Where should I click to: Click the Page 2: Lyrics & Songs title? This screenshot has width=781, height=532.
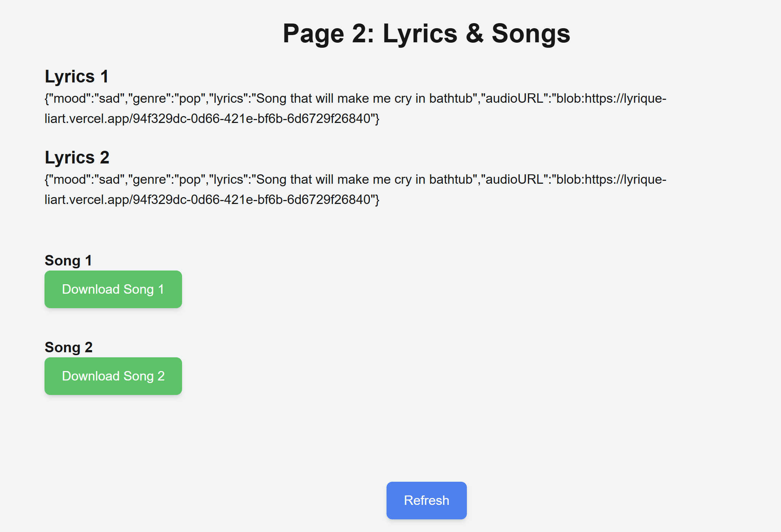(x=426, y=33)
